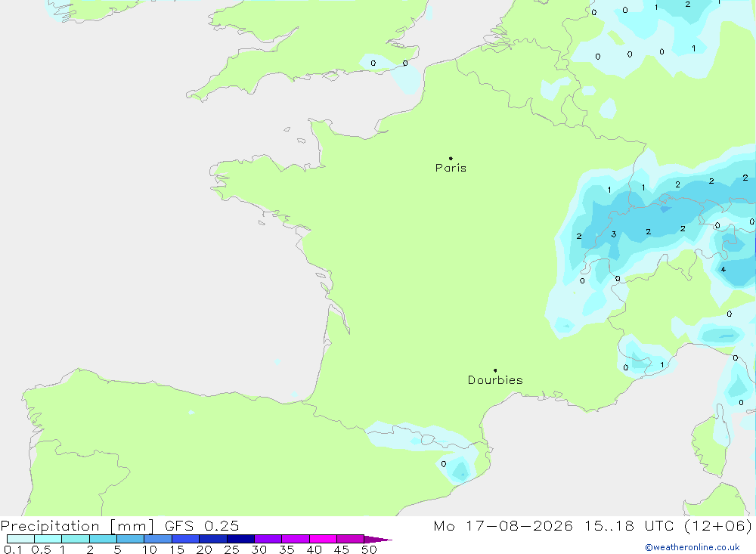Click the "GFS 0.25" model label

tap(202, 526)
